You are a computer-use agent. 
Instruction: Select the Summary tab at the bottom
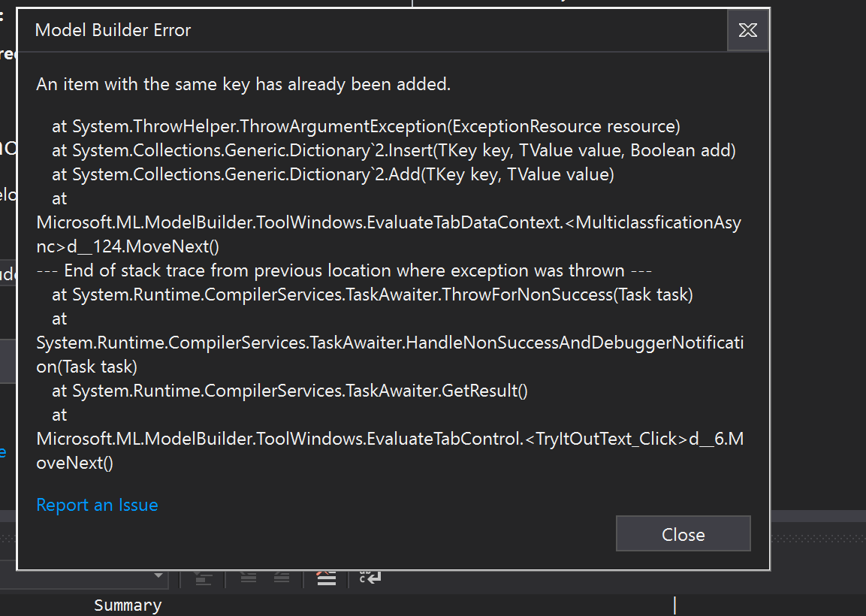point(127,605)
